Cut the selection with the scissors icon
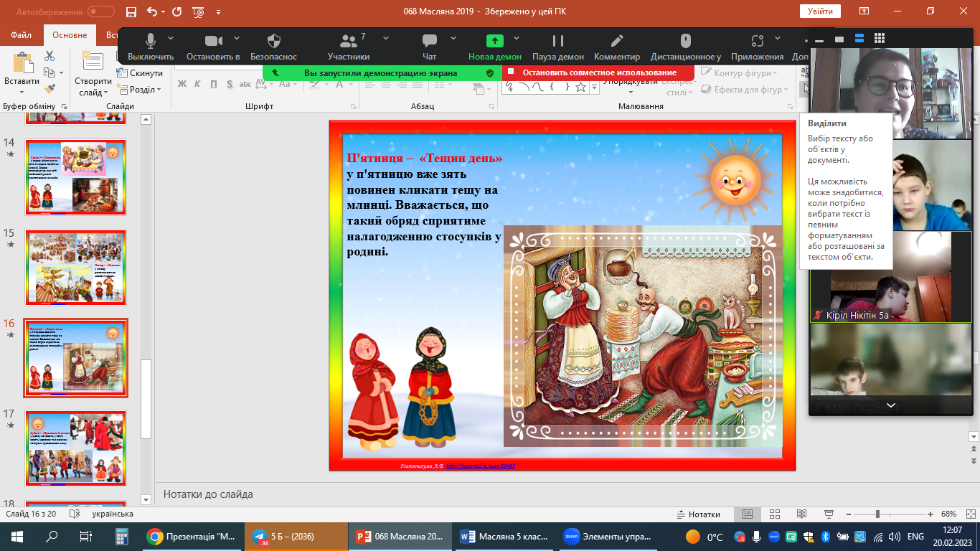Viewport: 980px width, 551px height. click(x=50, y=56)
